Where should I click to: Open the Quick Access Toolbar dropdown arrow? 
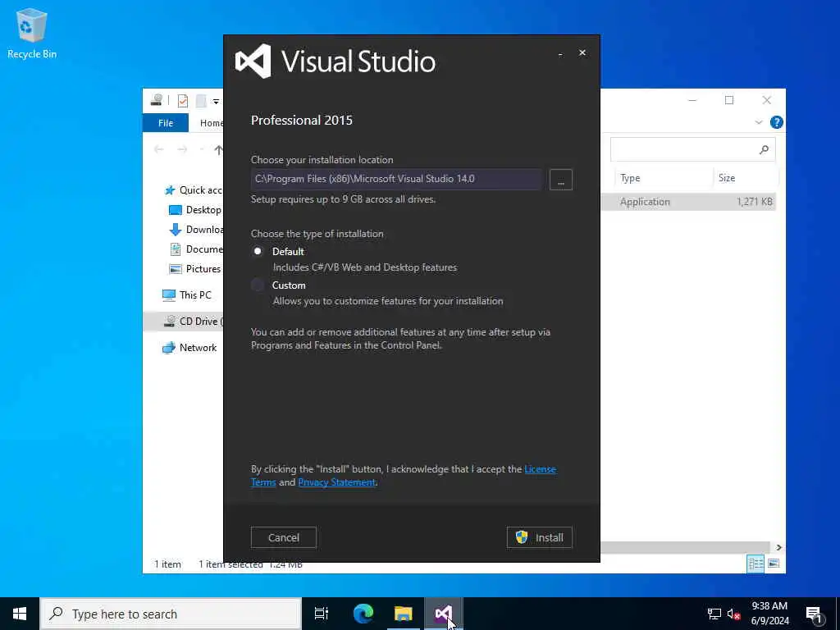216,101
